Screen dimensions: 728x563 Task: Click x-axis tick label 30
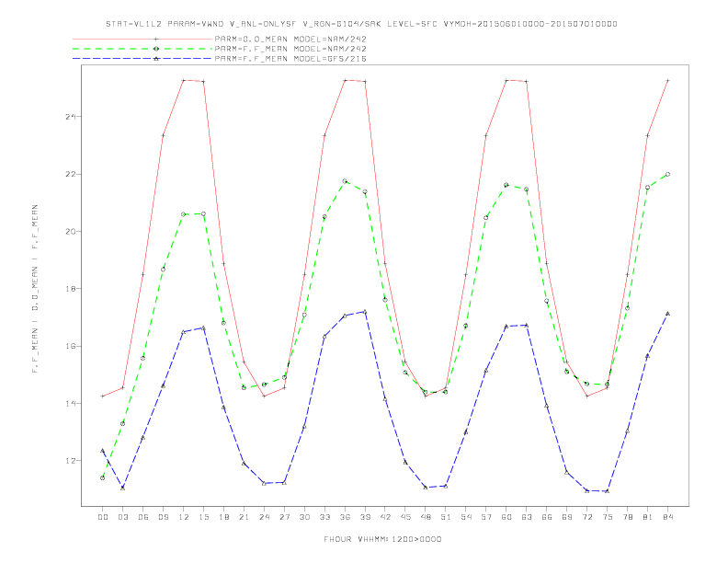pos(304,517)
